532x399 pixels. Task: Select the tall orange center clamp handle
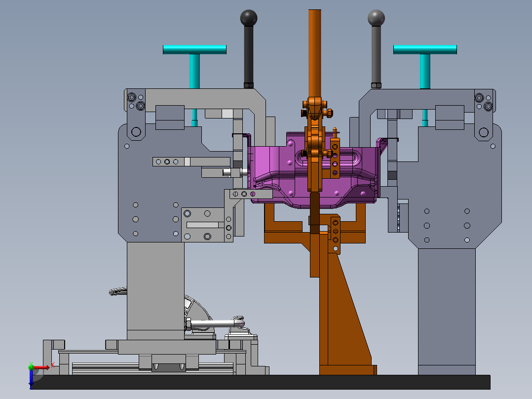click(x=314, y=53)
